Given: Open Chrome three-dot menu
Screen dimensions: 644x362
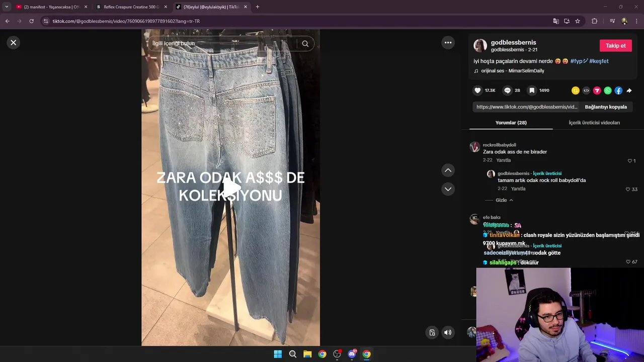Looking at the screenshot, I should [x=637, y=21].
